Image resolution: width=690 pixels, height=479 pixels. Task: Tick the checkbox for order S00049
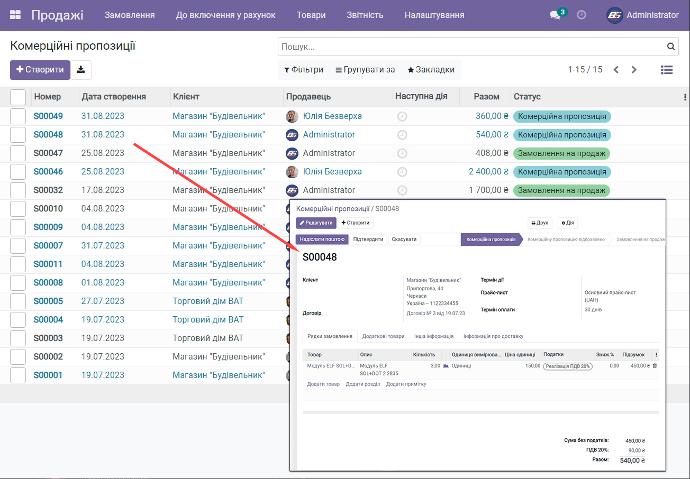pos(18,116)
